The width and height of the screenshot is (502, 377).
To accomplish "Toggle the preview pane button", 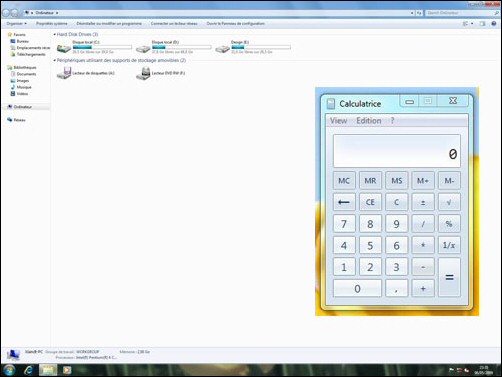I will pyautogui.click(x=482, y=24).
